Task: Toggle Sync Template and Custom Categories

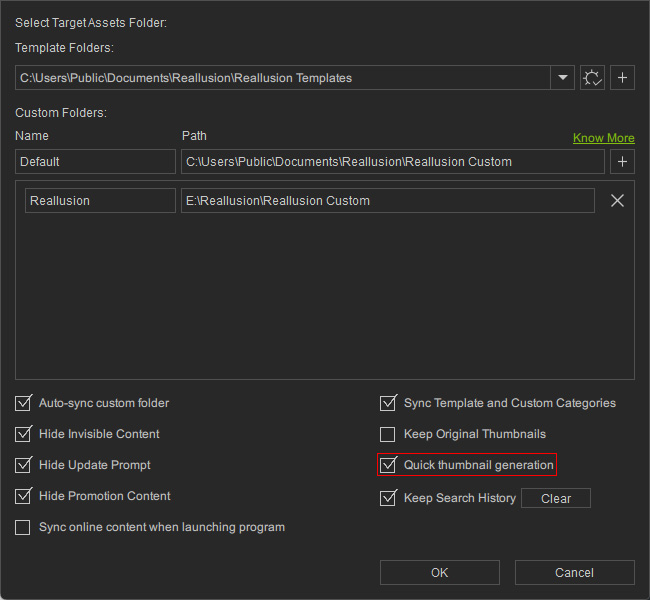Action: (x=388, y=403)
